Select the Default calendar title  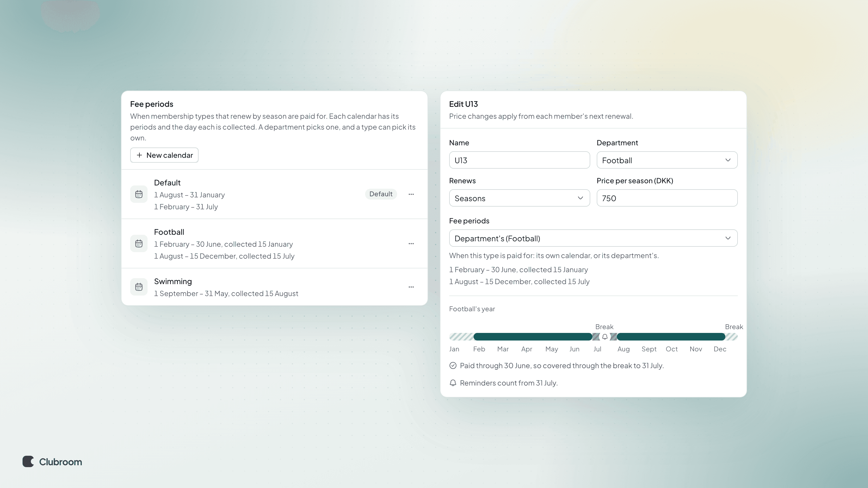pyautogui.click(x=167, y=182)
